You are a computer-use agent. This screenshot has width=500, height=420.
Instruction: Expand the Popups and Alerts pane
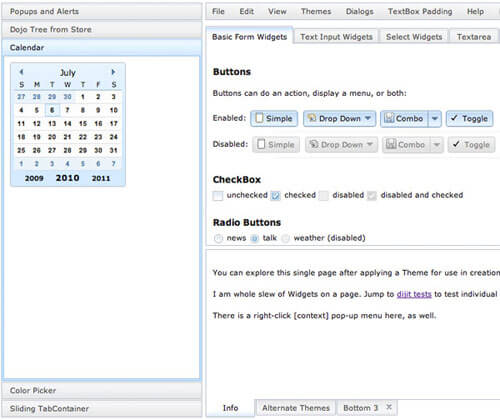102,11
